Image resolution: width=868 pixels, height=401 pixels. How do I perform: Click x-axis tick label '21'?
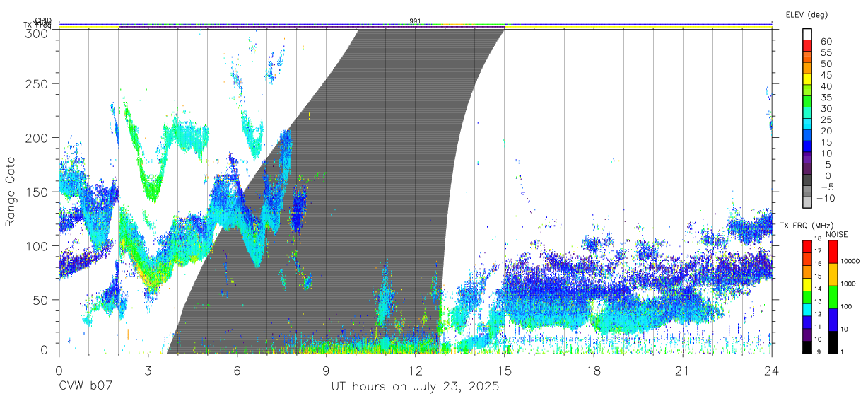(x=683, y=371)
